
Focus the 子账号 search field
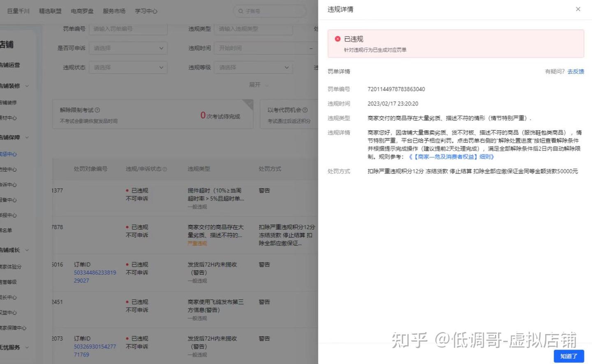(x=270, y=11)
